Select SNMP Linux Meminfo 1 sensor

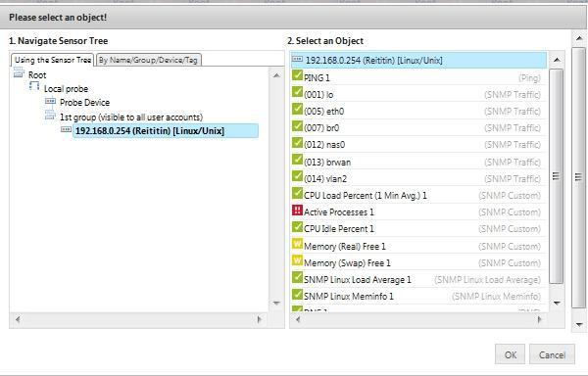[418, 297]
